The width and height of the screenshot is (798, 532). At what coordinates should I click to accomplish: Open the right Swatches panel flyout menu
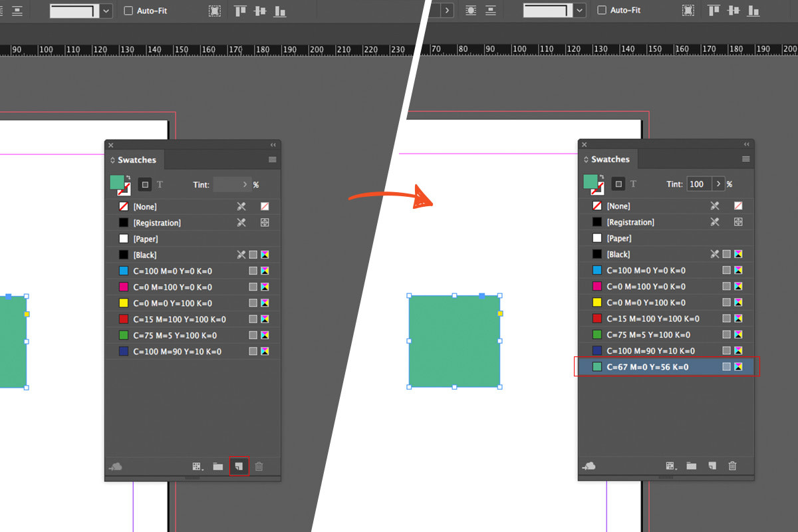(x=746, y=159)
